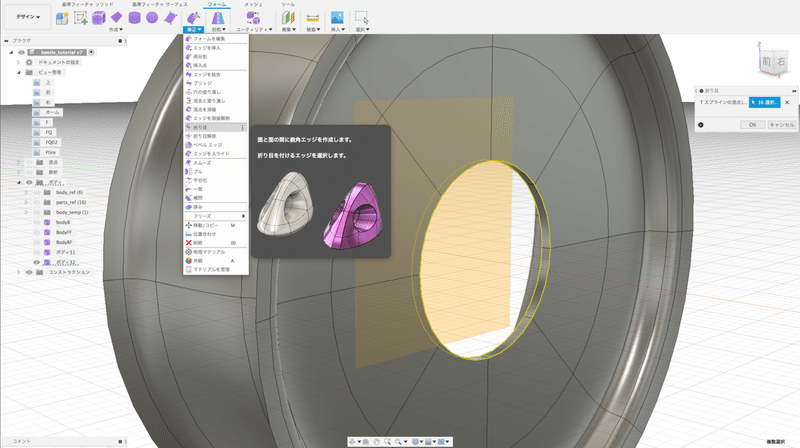The image size is (800, 448).
Task: Collapse the ビュー管理 folder
Action: click(19, 72)
